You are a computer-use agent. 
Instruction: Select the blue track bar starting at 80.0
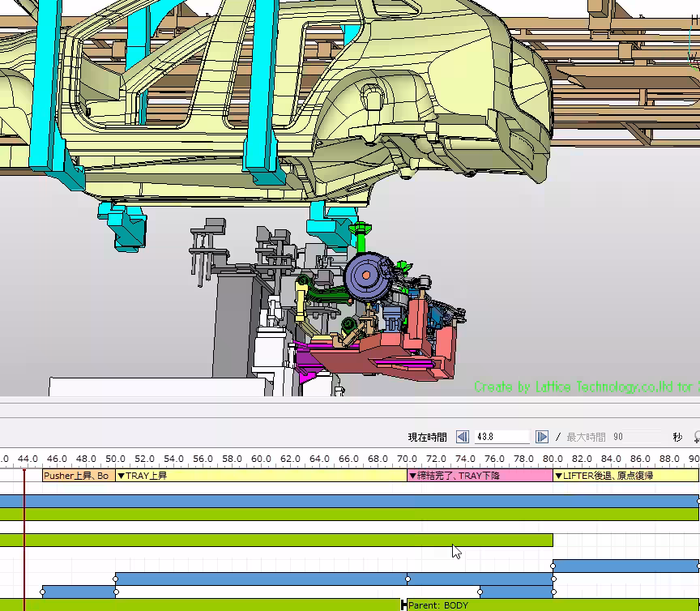tap(625, 566)
